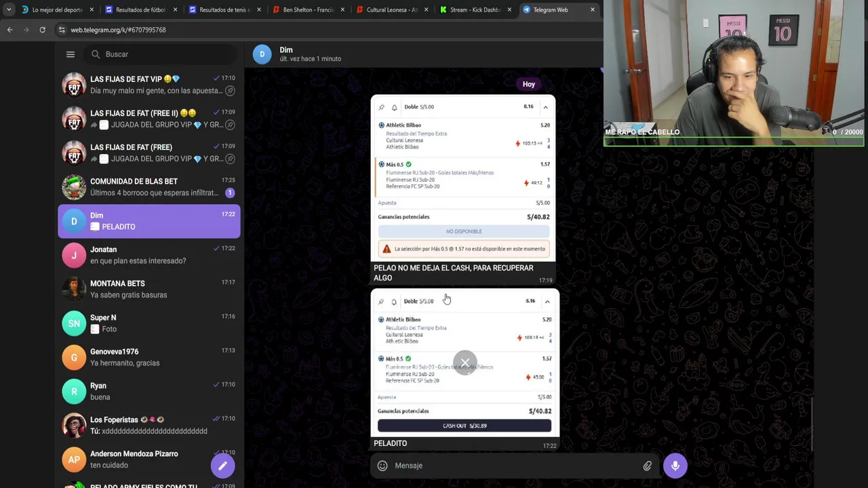
Task: Open MONTANA BETS chat
Action: 149,289
